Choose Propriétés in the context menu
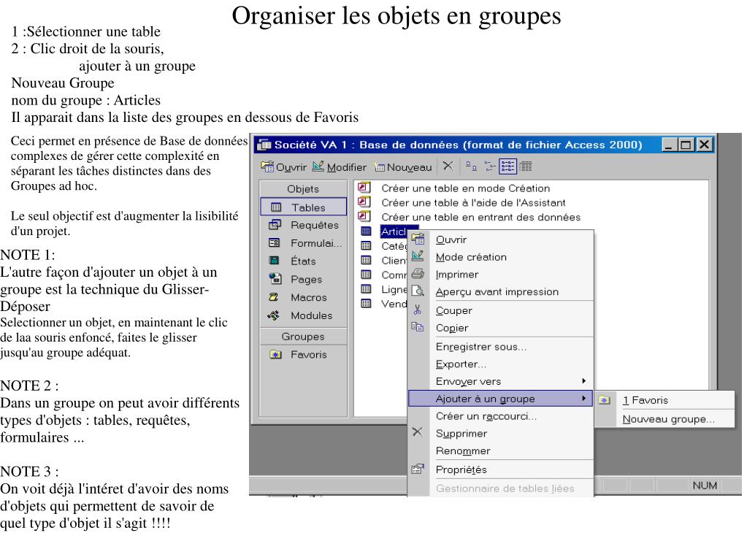The height and width of the screenshot is (560, 747). click(501, 469)
